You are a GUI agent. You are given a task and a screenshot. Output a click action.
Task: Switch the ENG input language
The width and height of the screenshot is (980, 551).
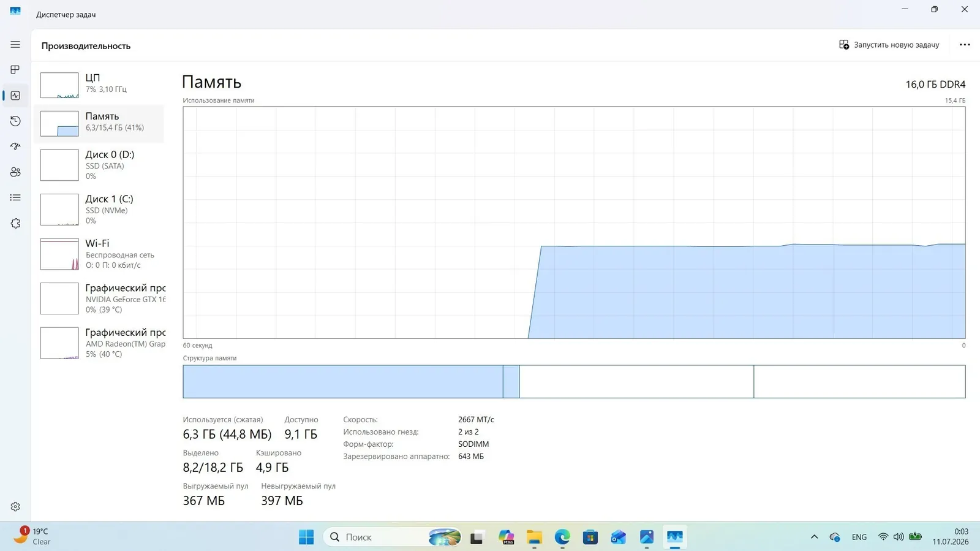tap(859, 538)
